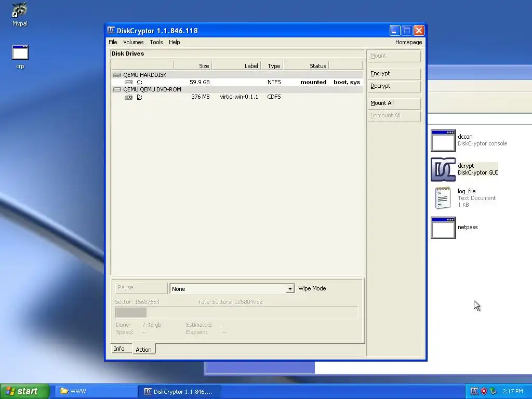Click the QEMU HARDDISK drive icon
The image size is (532, 399).
pos(117,75)
